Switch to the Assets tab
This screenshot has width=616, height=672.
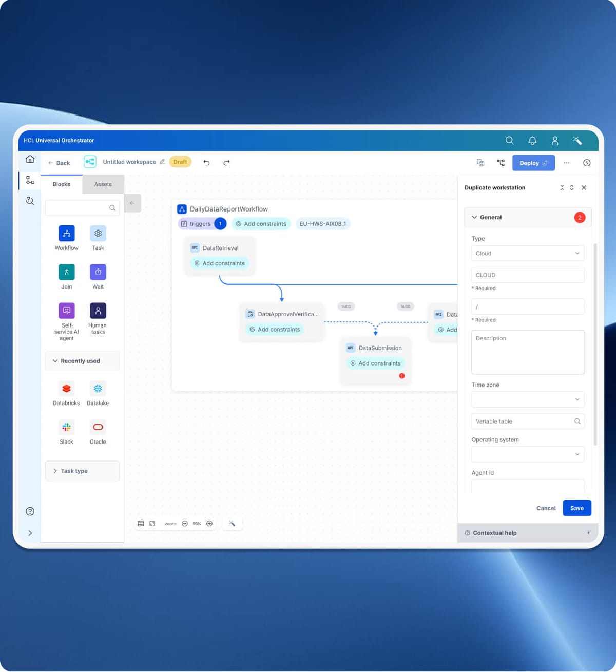[x=103, y=184]
